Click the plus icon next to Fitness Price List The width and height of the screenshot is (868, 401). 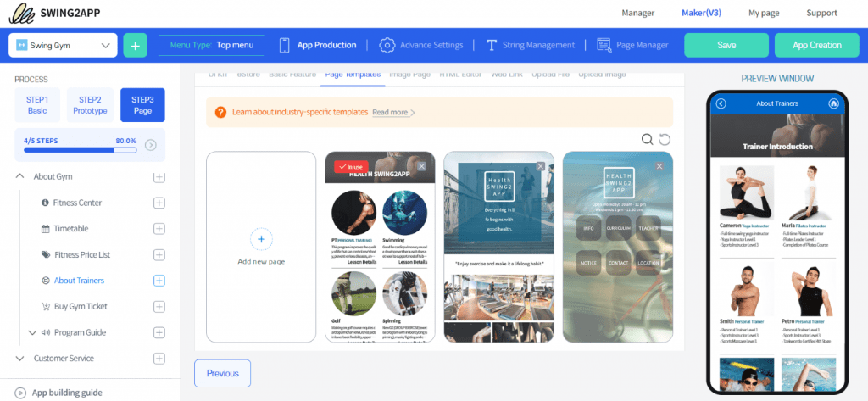pyautogui.click(x=159, y=255)
